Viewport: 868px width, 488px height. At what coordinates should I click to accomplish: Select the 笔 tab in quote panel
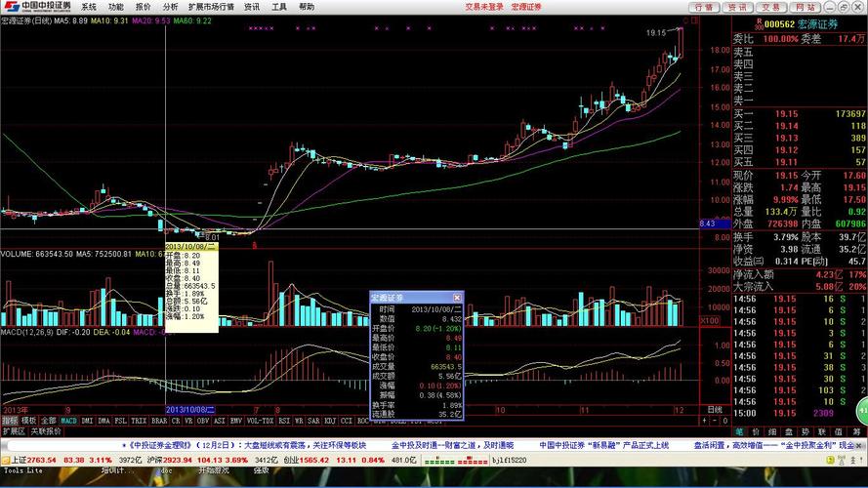coord(739,432)
